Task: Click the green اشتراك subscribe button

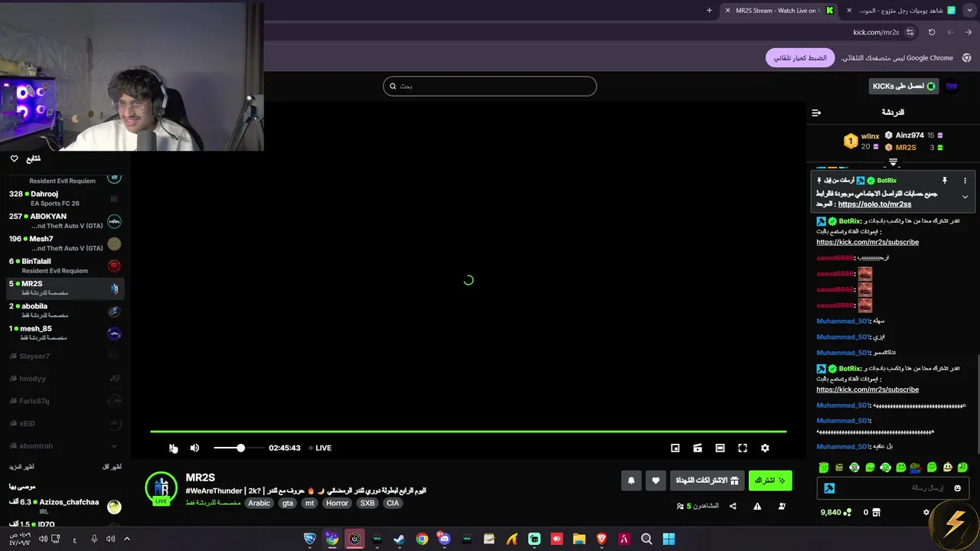Action: pos(770,481)
